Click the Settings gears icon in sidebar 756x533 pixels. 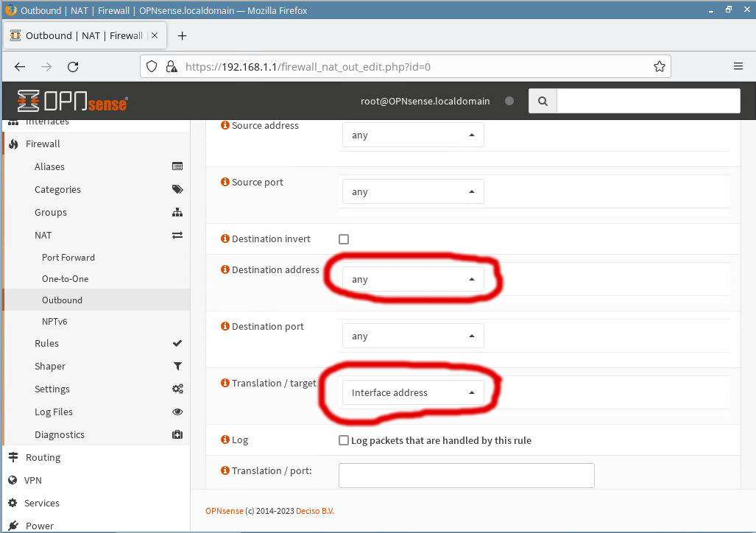(x=177, y=389)
